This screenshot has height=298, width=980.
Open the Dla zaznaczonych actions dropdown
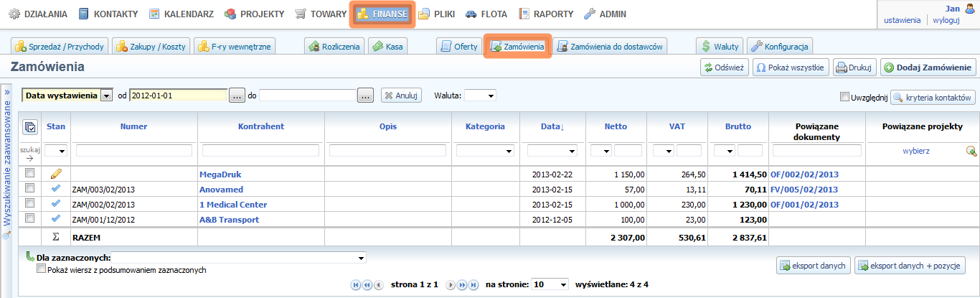pyautogui.click(x=239, y=257)
